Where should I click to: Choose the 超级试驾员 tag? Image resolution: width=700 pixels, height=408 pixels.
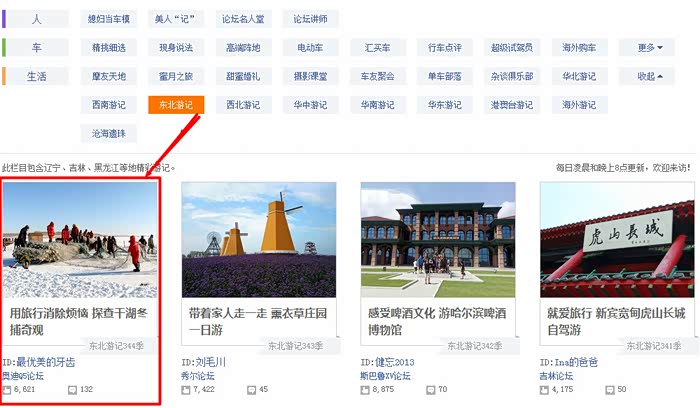coord(512,48)
